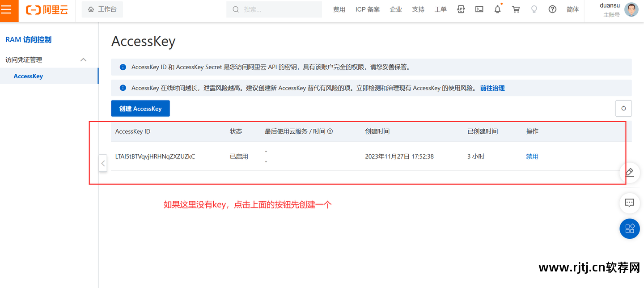Click the search box 搜索...
This screenshot has width=644, height=288.
[274, 9]
